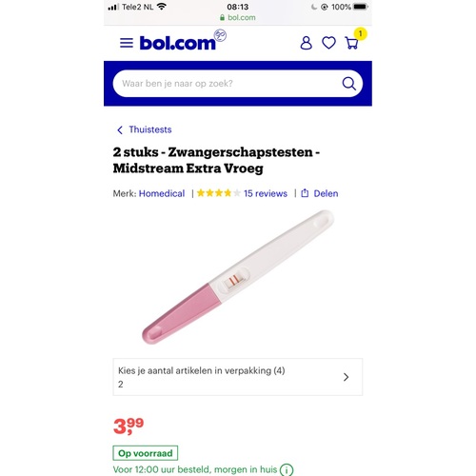Tap the chevron in the package selector
The width and height of the screenshot is (476, 476).
pos(346,377)
